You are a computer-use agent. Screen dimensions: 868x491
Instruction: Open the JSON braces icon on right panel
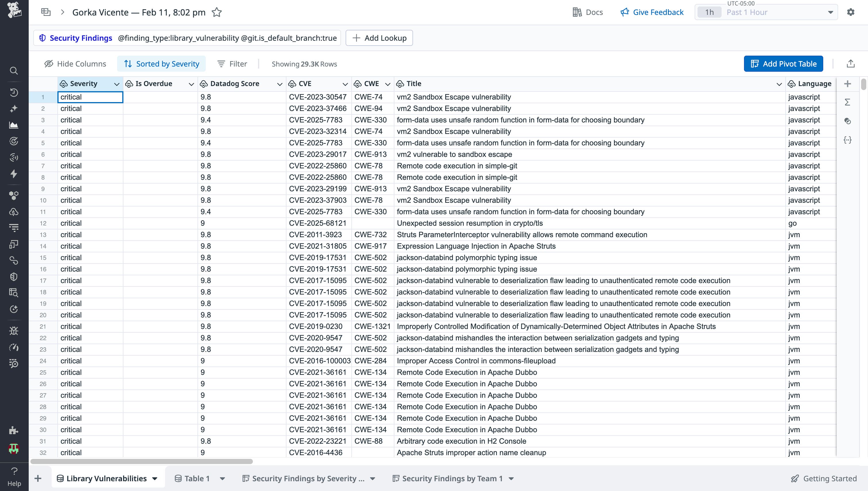tap(848, 140)
